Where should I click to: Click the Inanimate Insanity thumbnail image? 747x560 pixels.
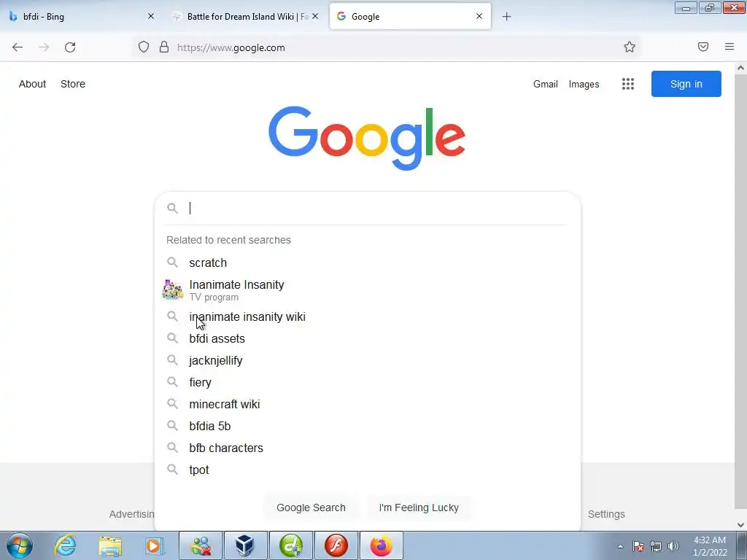172,290
